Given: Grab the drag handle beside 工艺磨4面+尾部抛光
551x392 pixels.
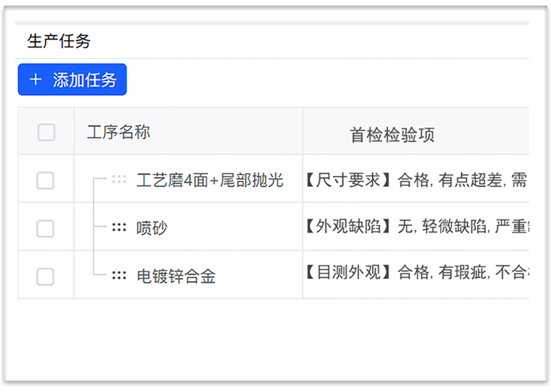Looking at the screenshot, I should coord(119,180).
